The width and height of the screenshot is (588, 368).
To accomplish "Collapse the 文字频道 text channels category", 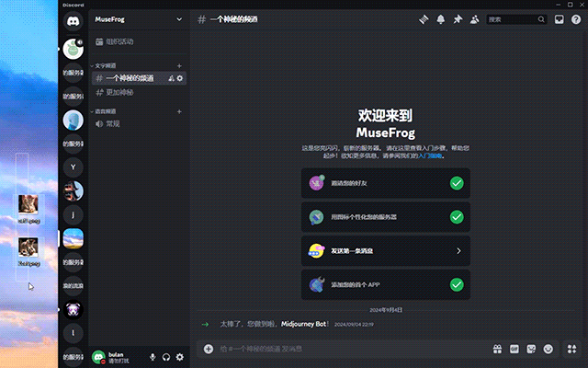I will point(104,65).
